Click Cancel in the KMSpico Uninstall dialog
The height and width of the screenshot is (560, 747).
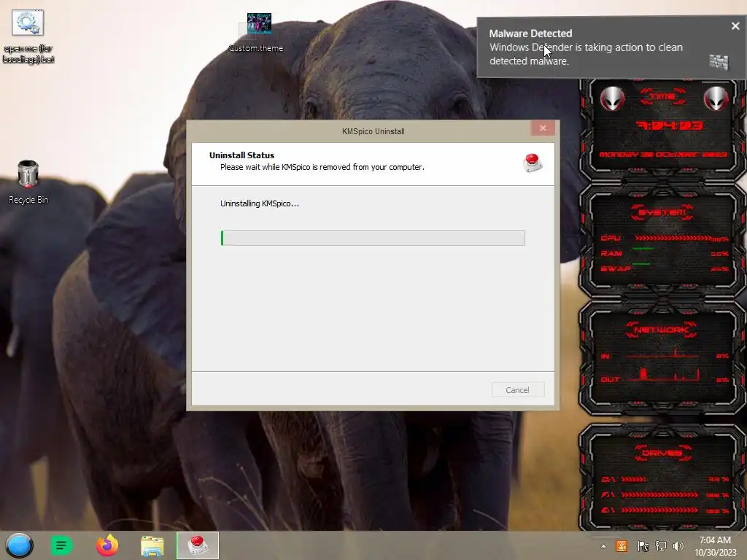517,390
